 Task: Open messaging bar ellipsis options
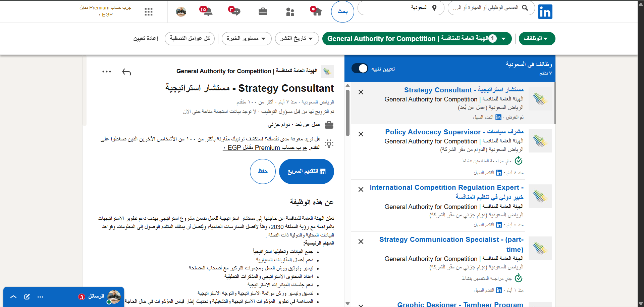40,297
